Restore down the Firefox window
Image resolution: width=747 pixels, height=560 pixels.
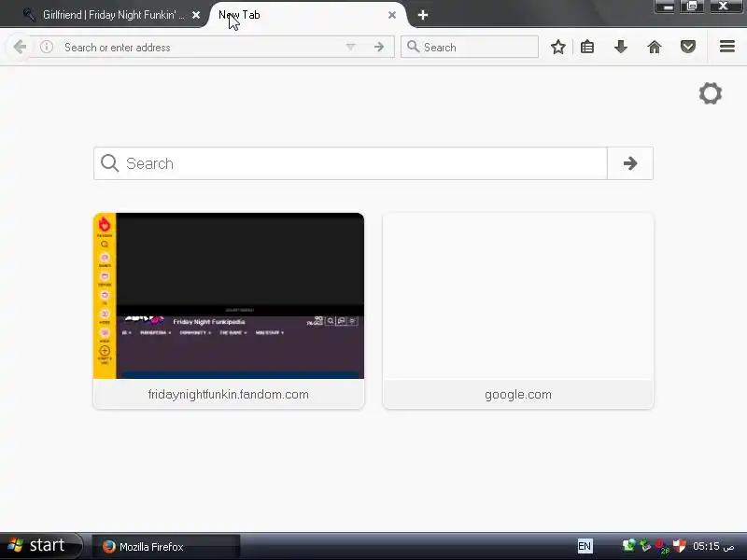[692, 7]
